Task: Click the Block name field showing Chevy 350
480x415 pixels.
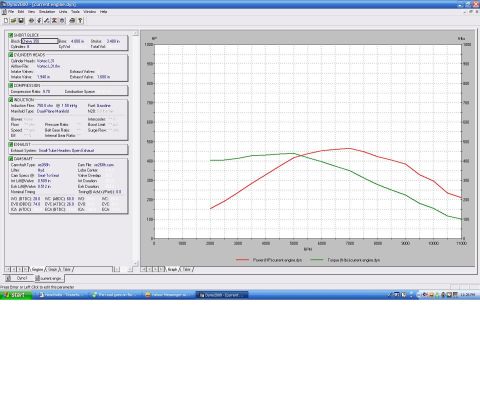Action: tap(40, 41)
